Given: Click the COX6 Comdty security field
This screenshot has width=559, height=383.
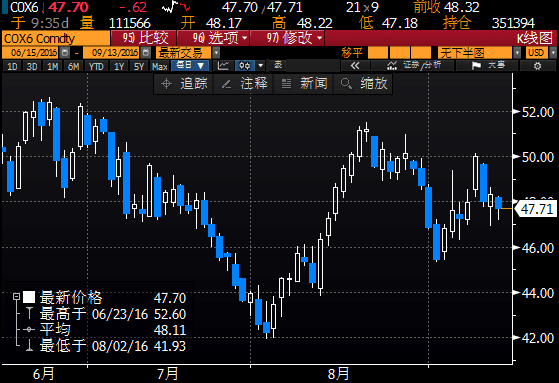Looking at the screenshot, I should point(56,38).
